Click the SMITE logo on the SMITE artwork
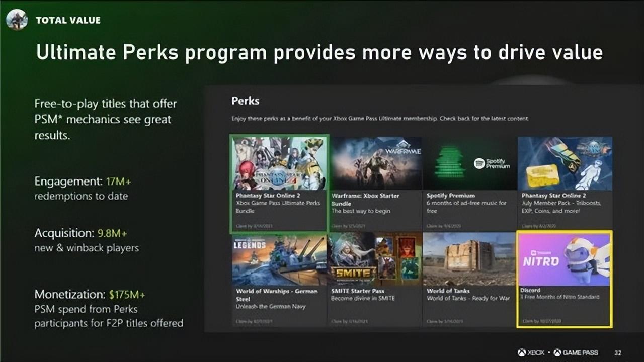 tap(353, 274)
